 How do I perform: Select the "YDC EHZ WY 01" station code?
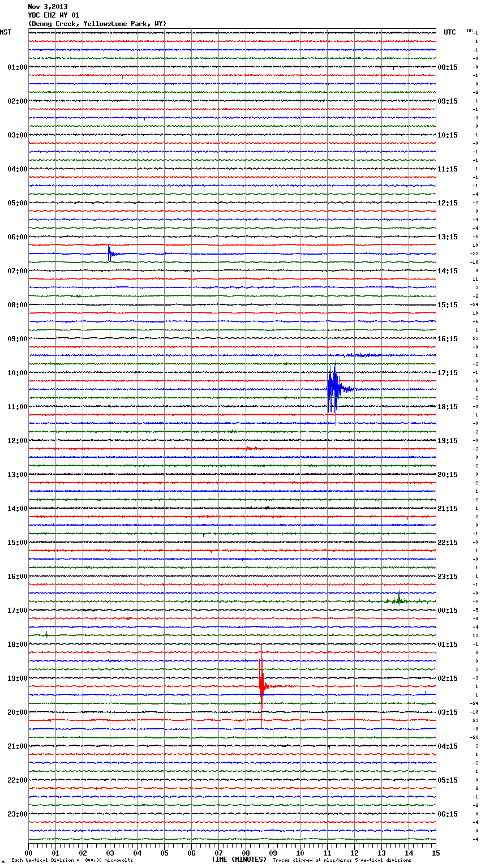click(54, 15)
